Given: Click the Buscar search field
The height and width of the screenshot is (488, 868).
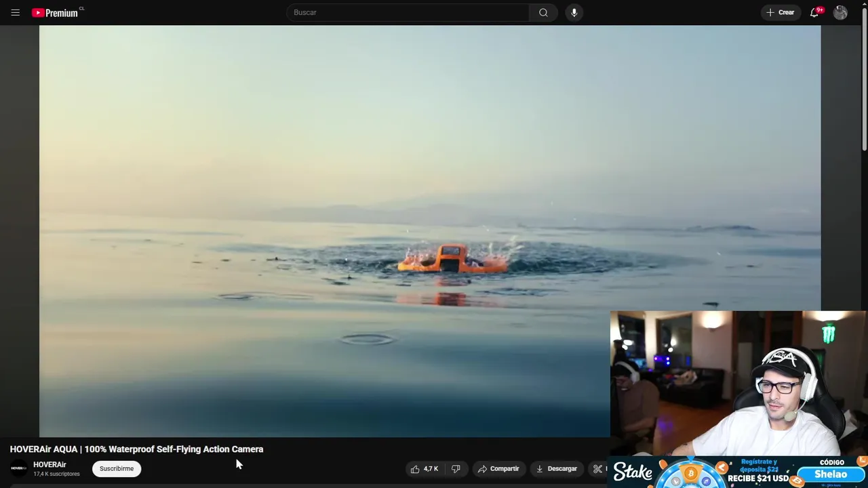Looking at the screenshot, I should pyautogui.click(x=408, y=12).
